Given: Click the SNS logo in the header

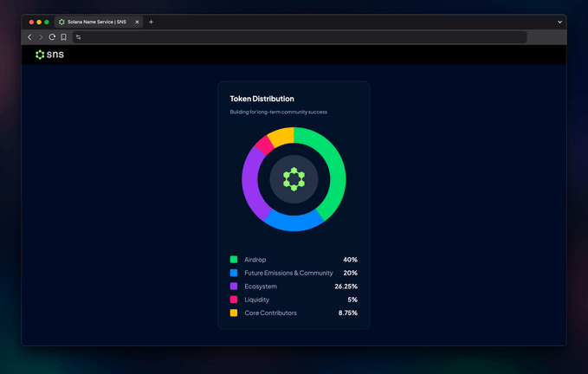Looking at the screenshot, I should [x=49, y=55].
